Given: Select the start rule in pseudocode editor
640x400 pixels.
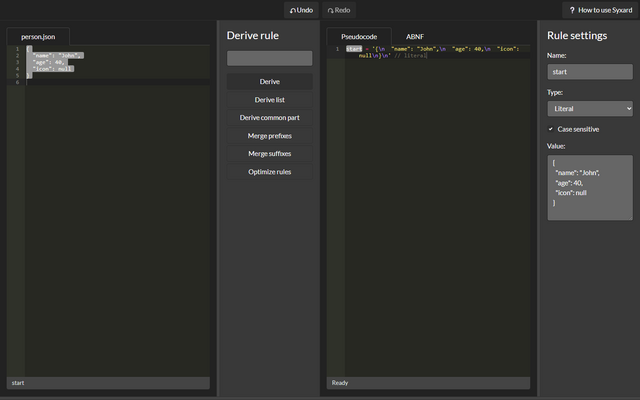Looking at the screenshot, I should point(354,49).
